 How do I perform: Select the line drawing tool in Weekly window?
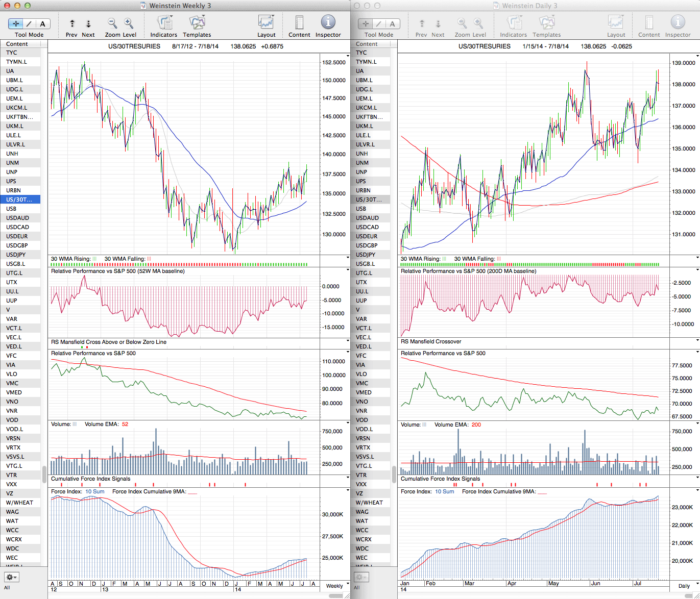[x=29, y=23]
